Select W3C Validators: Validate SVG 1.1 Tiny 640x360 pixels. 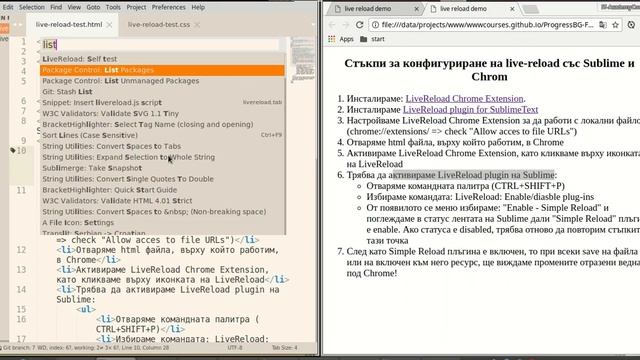click(162, 113)
